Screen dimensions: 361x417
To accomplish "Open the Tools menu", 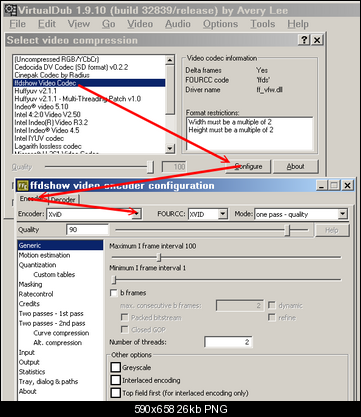I will tap(263, 24).
